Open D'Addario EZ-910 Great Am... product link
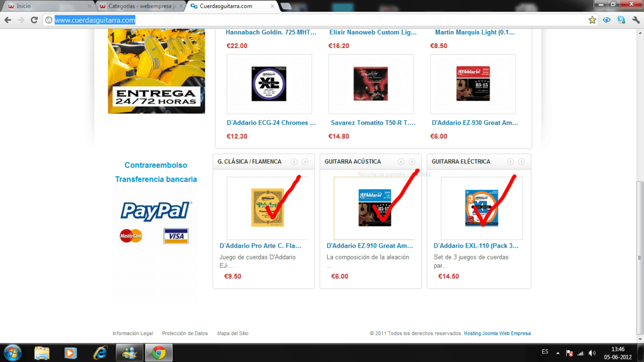The image size is (644, 362). (x=369, y=245)
